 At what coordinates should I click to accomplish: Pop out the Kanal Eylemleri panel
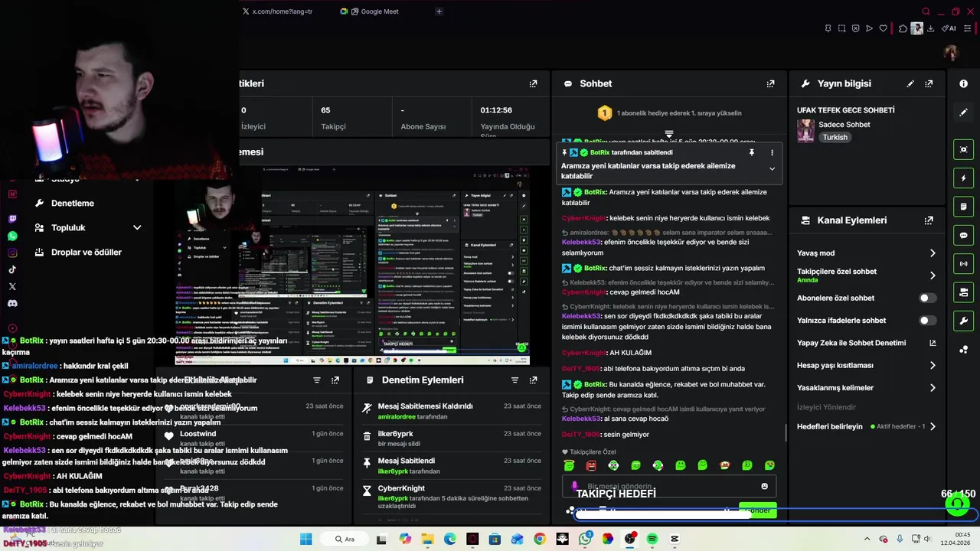coord(929,220)
